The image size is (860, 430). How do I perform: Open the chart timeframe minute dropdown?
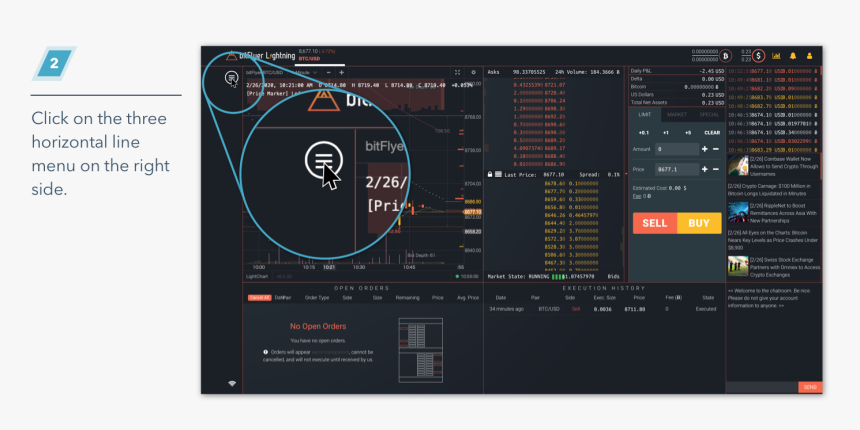click(x=304, y=72)
